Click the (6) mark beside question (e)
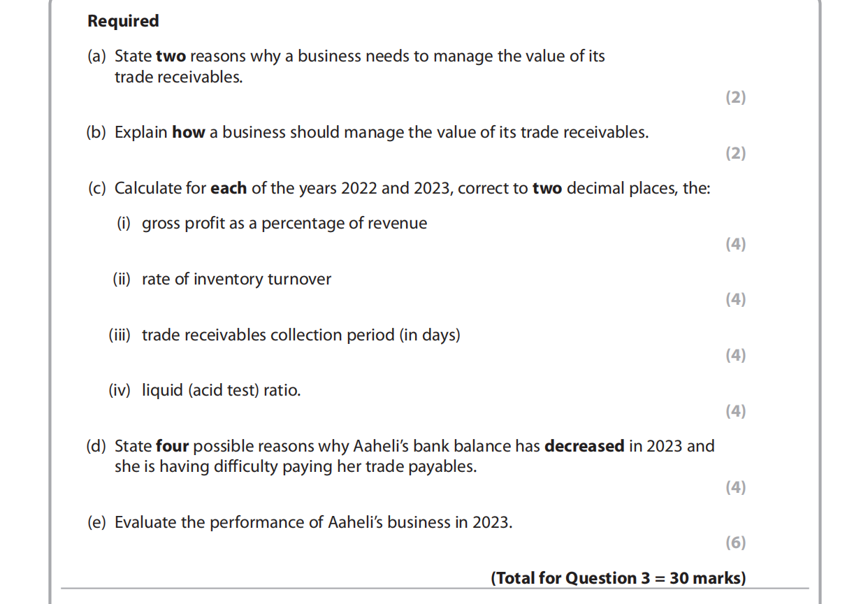This screenshot has width=868, height=604. (x=735, y=542)
